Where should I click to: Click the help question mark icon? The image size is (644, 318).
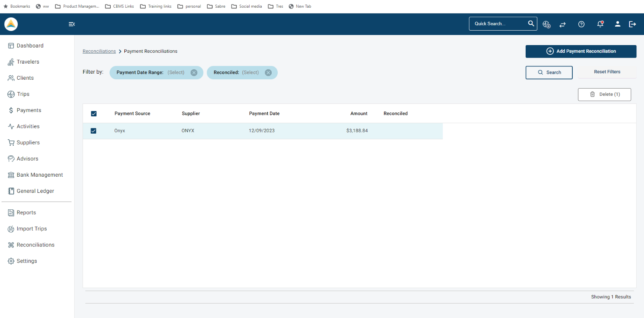[x=581, y=24]
